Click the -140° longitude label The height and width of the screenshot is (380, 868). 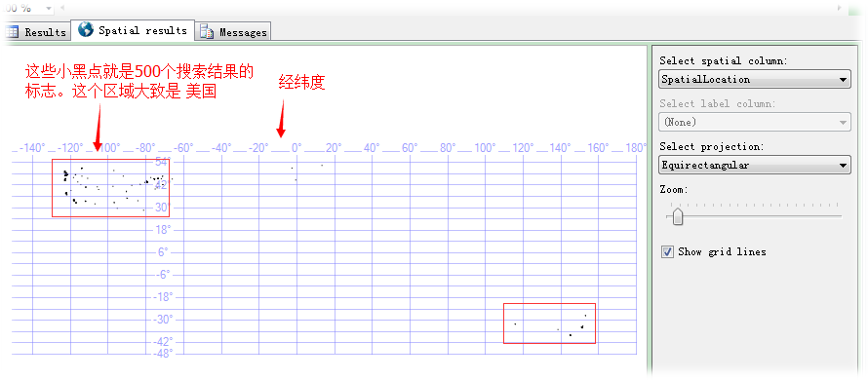click(32, 148)
